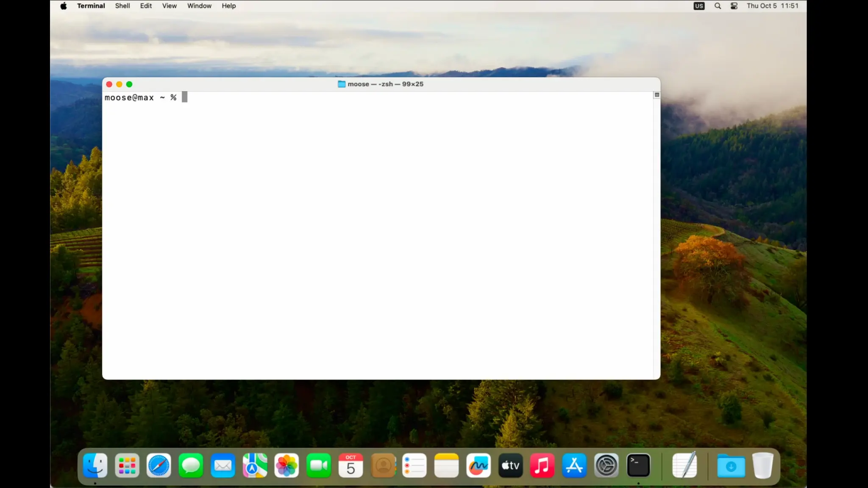Switch US input source menu
The height and width of the screenshot is (488, 868).
tap(699, 6)
